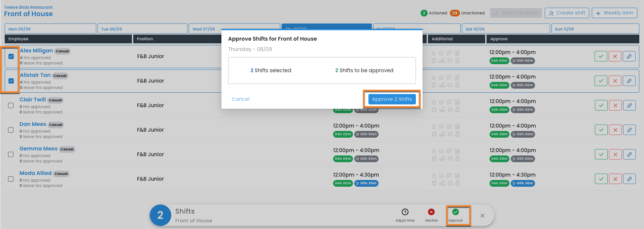
Task: Click the Create shift button
Action: (567, 13)
